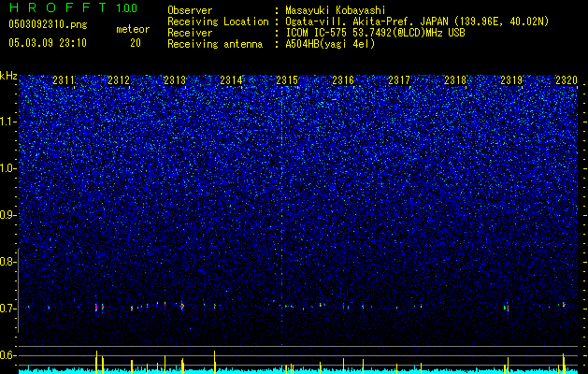Click the 1.0 kHz axis tick label

[x=8, y=168]
